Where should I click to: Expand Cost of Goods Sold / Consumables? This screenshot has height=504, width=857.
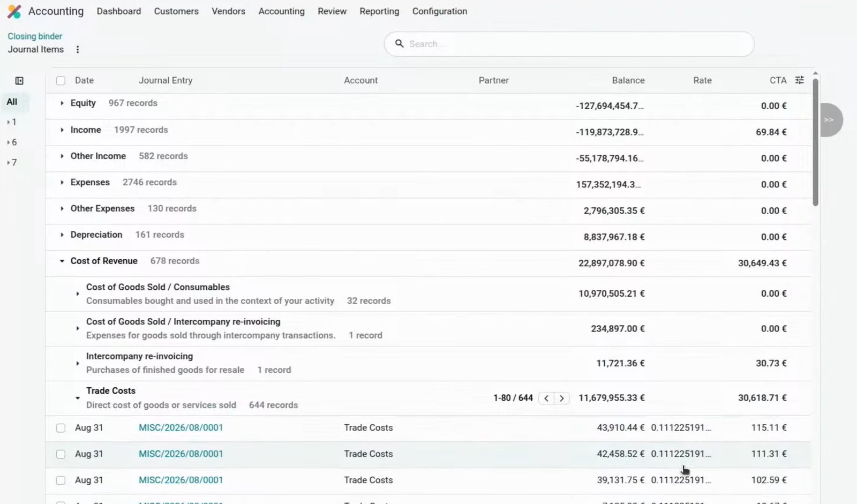tap(78, 294)
